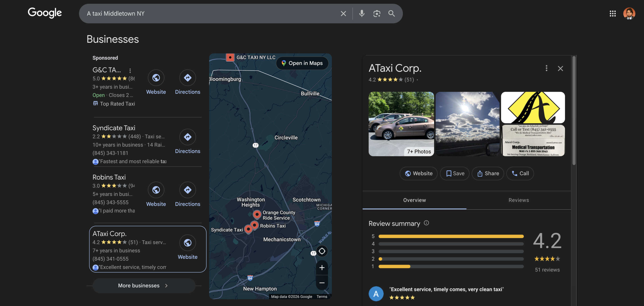Zoom in on the map
Viewport: 644px width, 306px height.
point(322,268)
